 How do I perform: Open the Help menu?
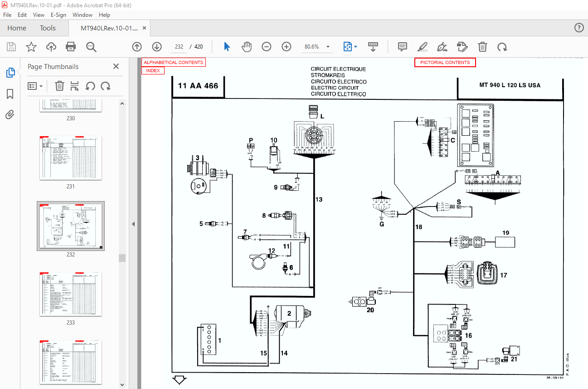pyautogui.click(x=104, y=15)
